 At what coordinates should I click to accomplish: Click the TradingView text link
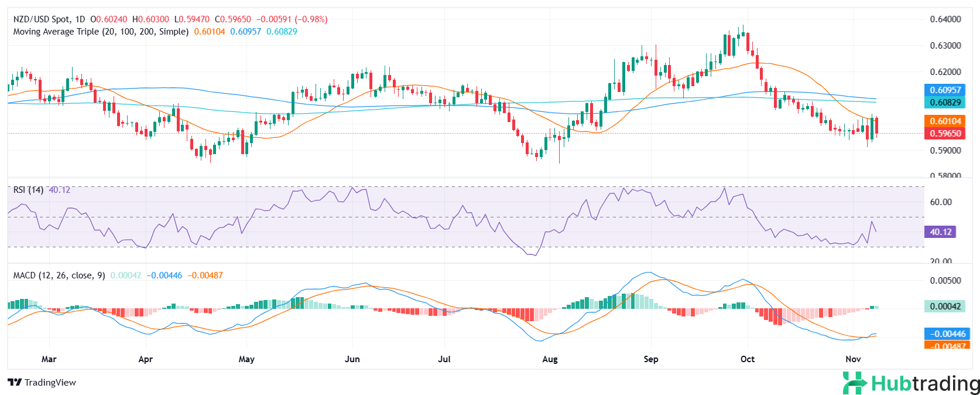50,383
